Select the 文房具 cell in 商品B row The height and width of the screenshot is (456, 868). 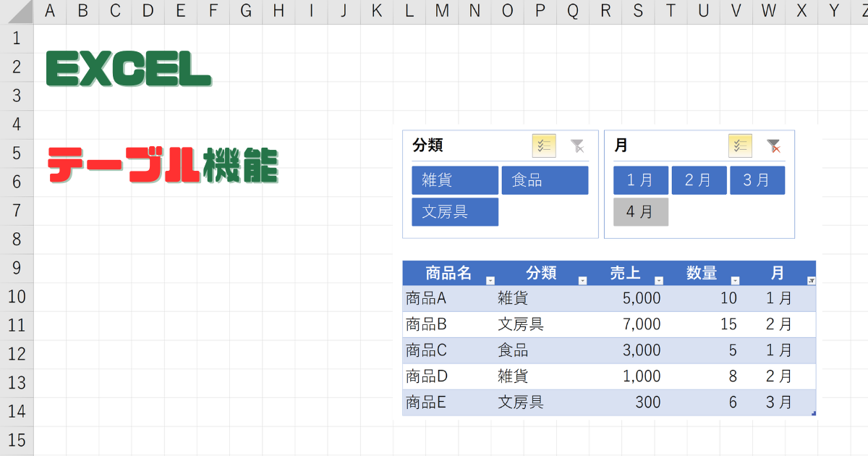point(542,324)
